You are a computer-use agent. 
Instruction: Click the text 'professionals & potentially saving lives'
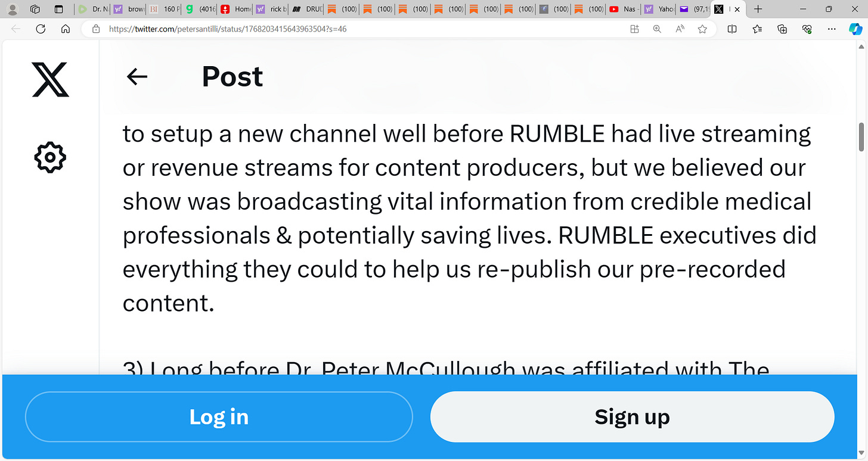point(337,236)
